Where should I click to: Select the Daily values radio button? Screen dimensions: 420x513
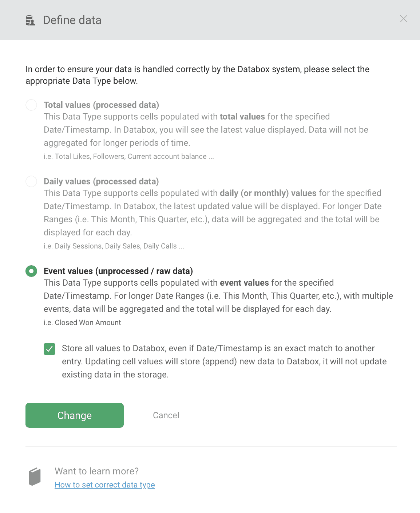[x=31, y=181]
